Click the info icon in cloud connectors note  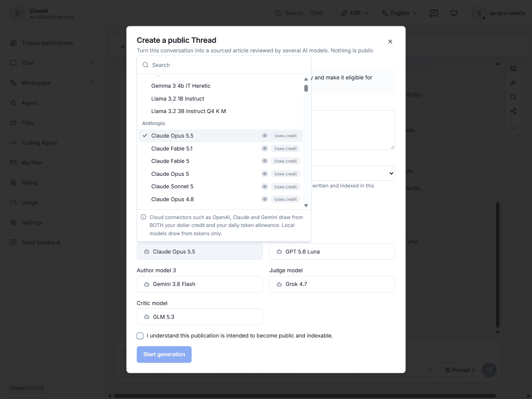(143, 217)
